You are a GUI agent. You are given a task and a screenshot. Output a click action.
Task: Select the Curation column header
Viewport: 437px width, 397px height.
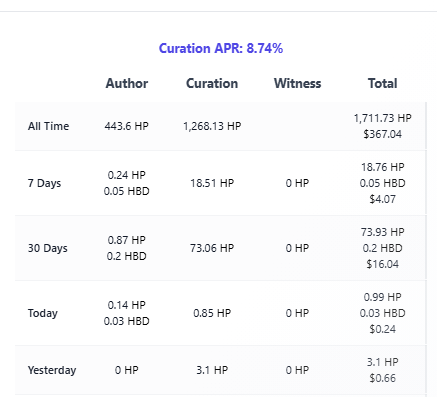pos(212,83)
